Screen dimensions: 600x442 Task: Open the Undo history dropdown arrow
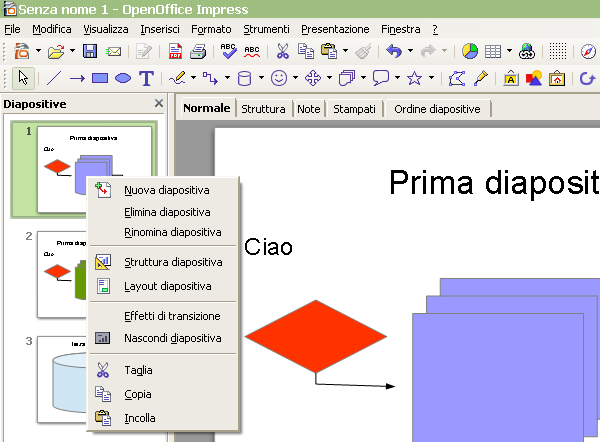click(411, 52)
